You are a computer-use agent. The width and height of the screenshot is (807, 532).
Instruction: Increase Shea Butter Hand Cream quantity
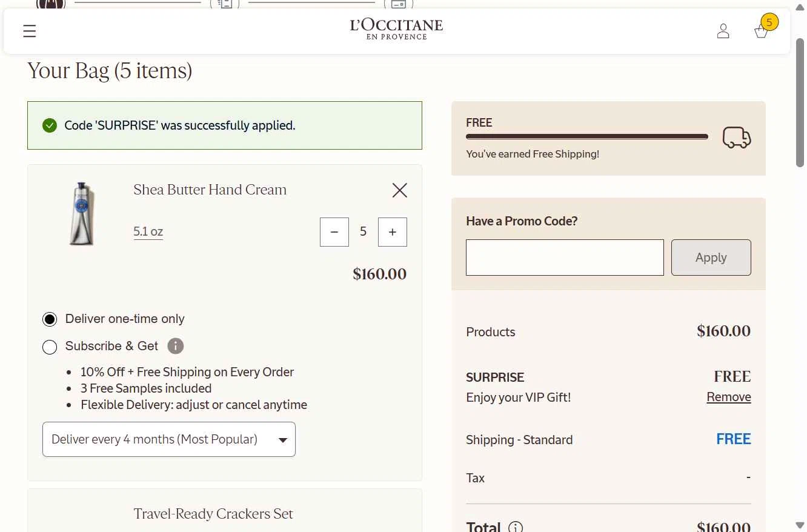click(393, 232)
